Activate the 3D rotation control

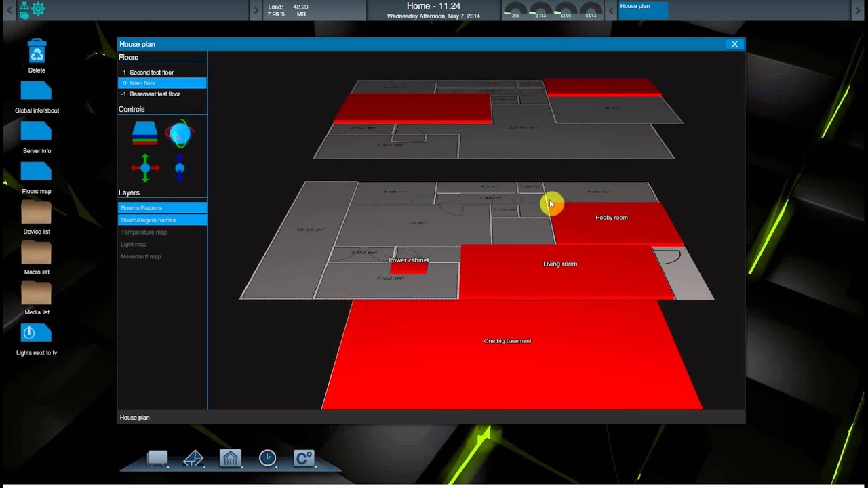(178, 134)
